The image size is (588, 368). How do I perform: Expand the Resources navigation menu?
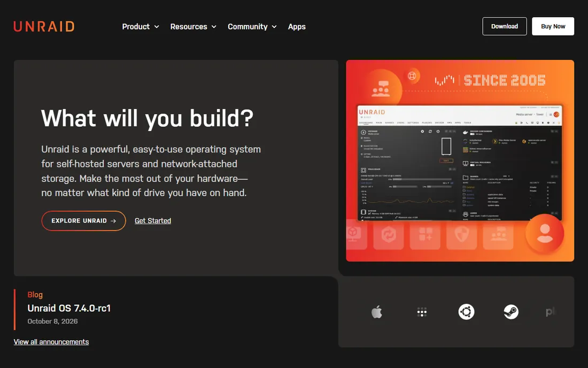coord(193,27)
